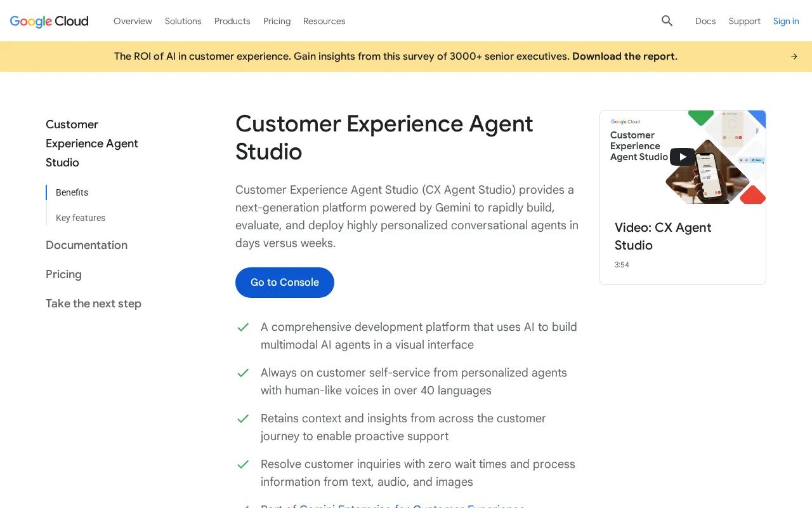Click the Sign in link
The image size is (812, 508).
coord(786,21)
